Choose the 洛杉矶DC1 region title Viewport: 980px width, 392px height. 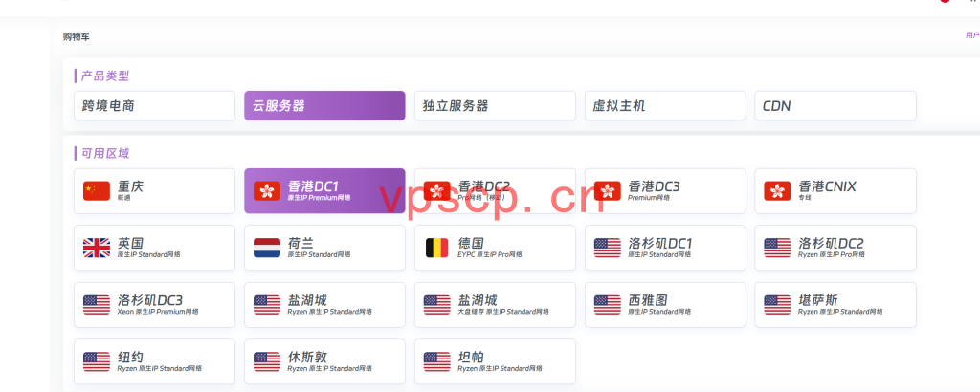pos(660,243)
